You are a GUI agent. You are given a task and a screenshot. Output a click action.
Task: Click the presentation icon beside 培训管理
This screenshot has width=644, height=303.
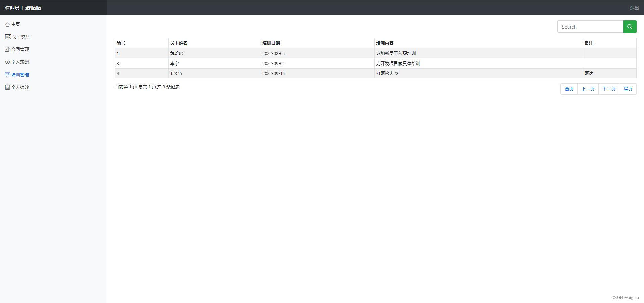[7, 75]
